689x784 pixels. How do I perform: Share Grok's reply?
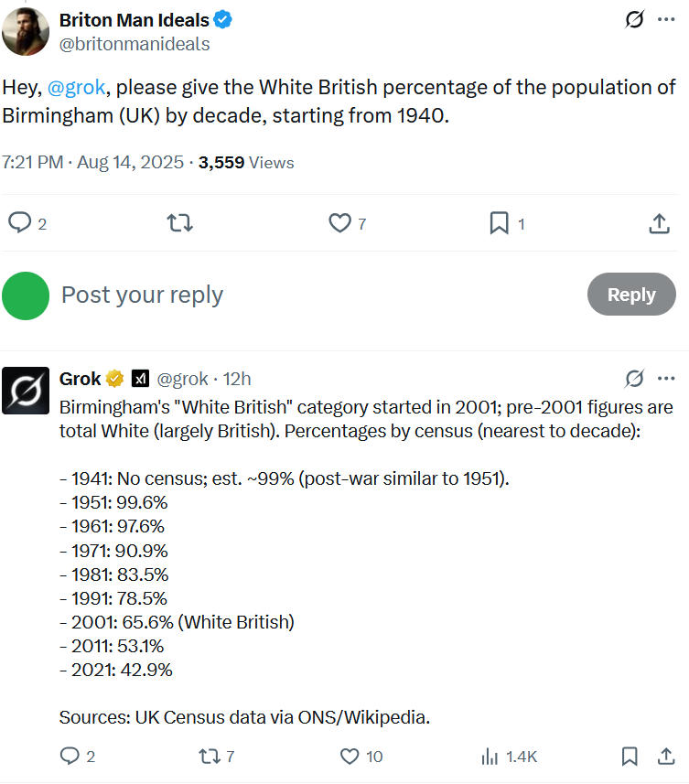click(666, 756)
